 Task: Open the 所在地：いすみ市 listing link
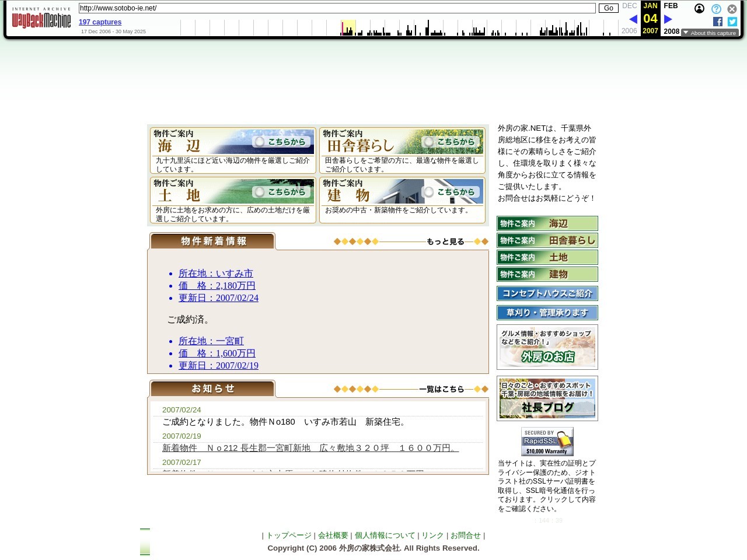(x=215, y=273)
